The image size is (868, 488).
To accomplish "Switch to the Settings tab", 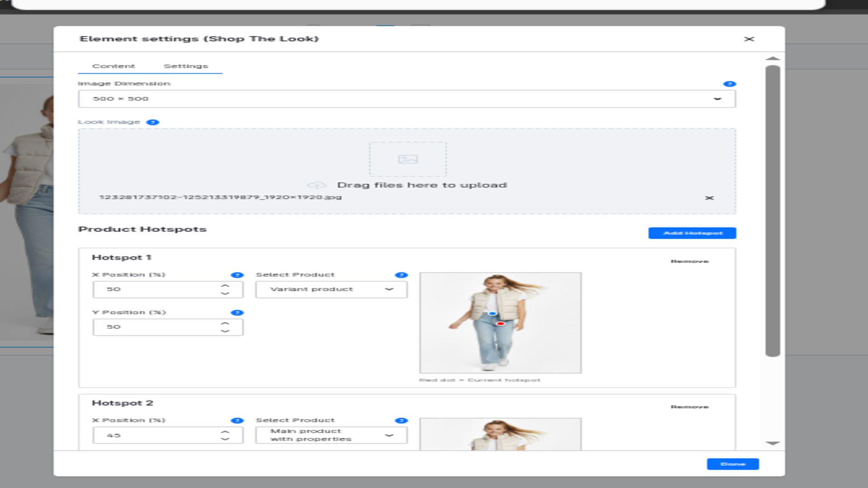I will (x=186, y=66).
